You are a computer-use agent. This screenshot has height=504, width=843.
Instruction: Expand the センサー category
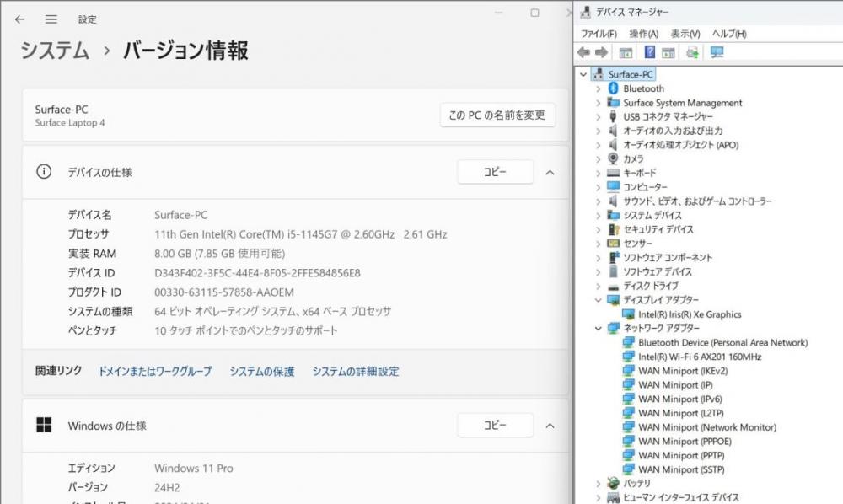point(599,244)
